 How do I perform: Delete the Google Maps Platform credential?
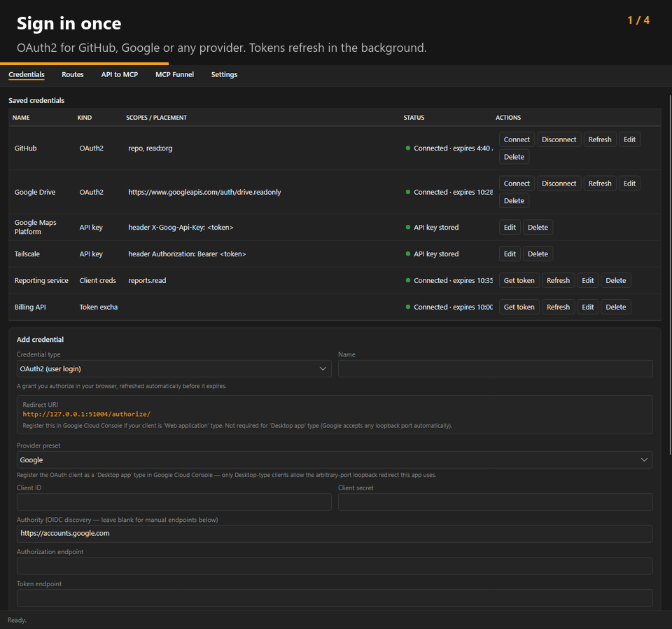click(x=538, y=227)
